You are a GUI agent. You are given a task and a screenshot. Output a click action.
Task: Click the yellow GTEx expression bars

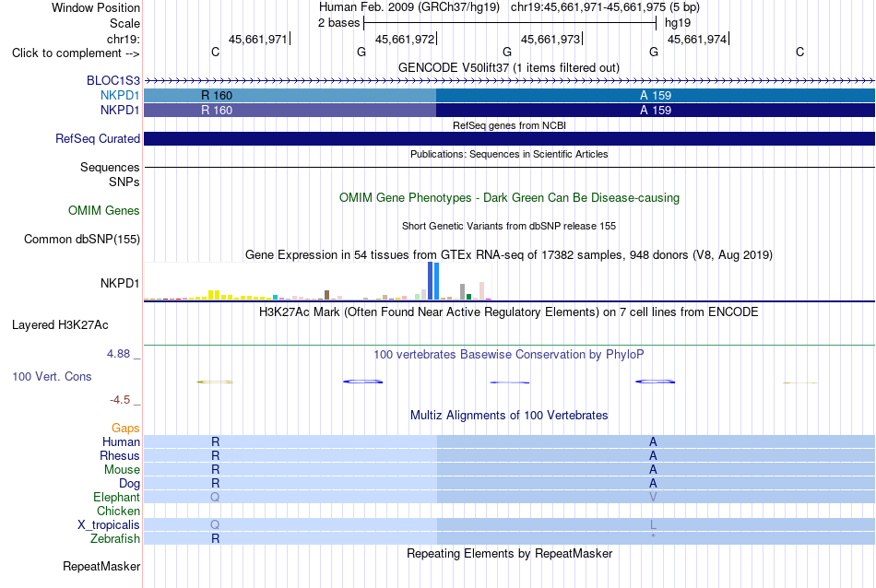click(214, 295)
